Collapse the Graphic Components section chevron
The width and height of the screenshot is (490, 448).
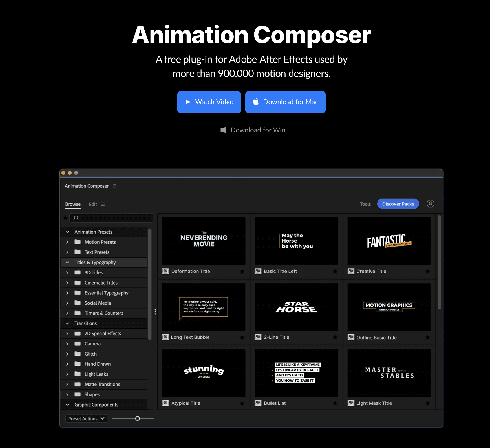click(67, 405)
